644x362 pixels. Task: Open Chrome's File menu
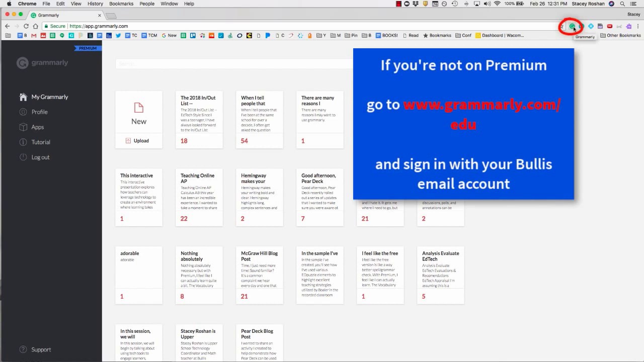(x=46, y=4)
